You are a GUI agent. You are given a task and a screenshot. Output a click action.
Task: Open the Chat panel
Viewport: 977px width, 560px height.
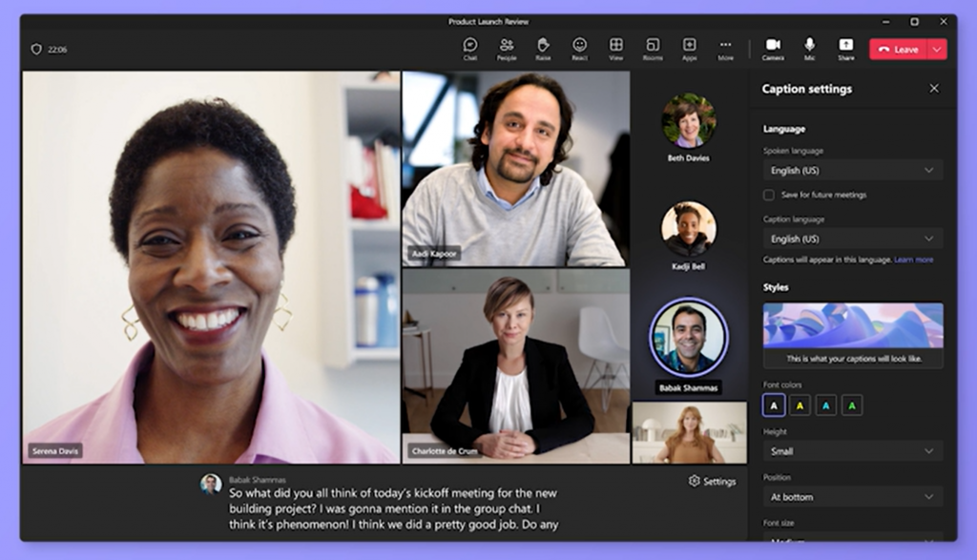[469, 46]
